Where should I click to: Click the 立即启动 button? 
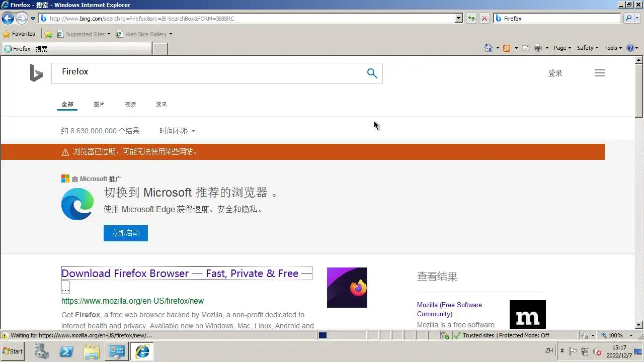point(126,233)
